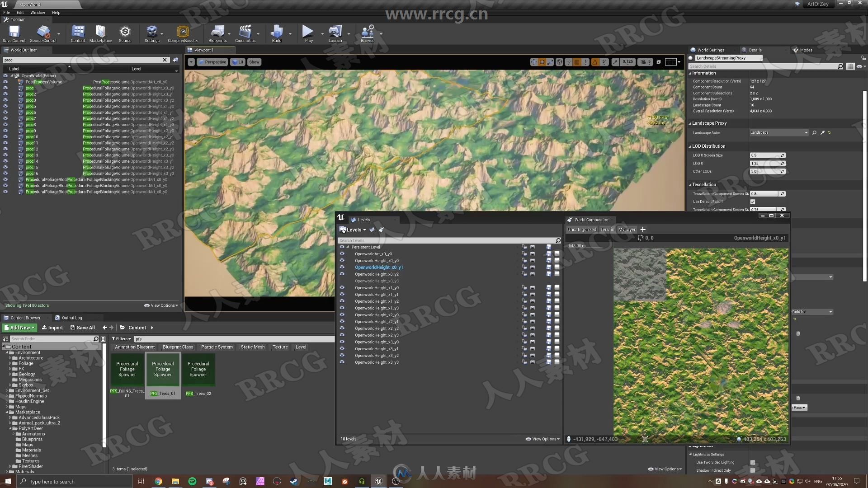The image size is (868, 488).
Task: Click the Cinematics tool icon
Action: pyautogui.click(x=245, y=33)
